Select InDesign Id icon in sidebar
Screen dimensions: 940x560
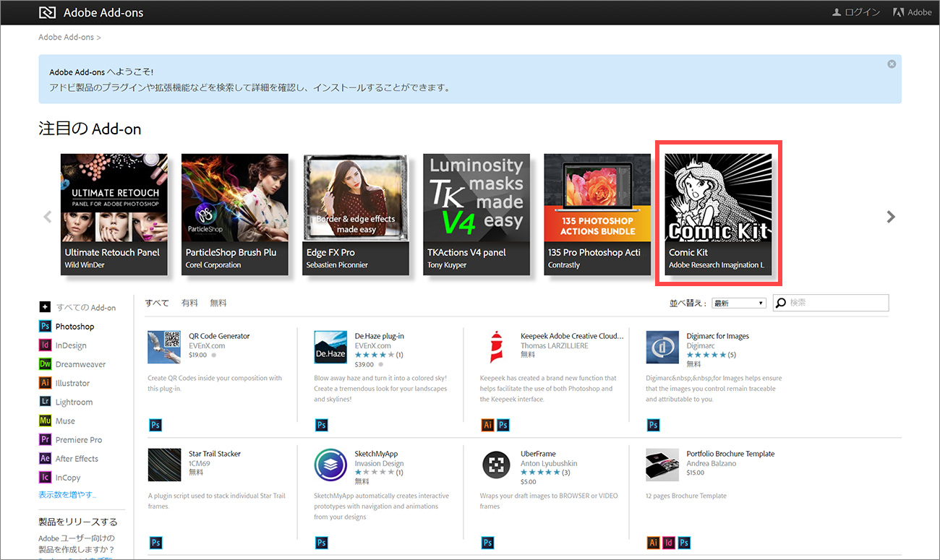click(x=45, y=345)
